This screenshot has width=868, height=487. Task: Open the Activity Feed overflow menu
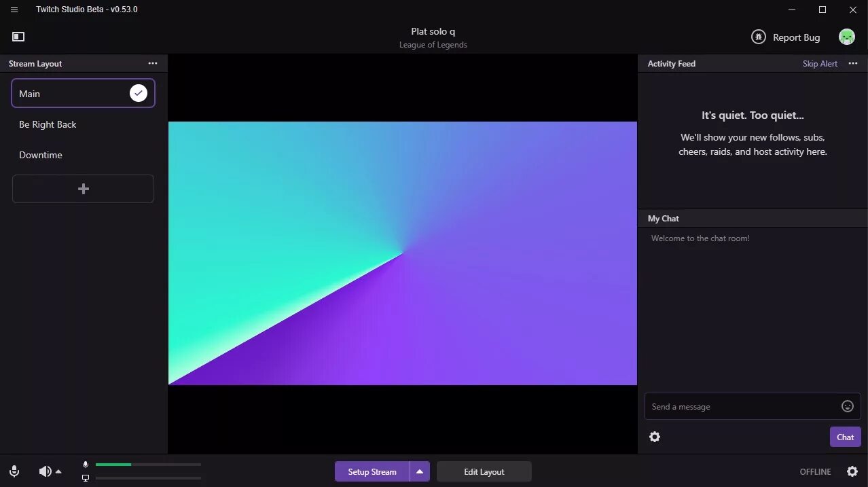click(852, 63)
